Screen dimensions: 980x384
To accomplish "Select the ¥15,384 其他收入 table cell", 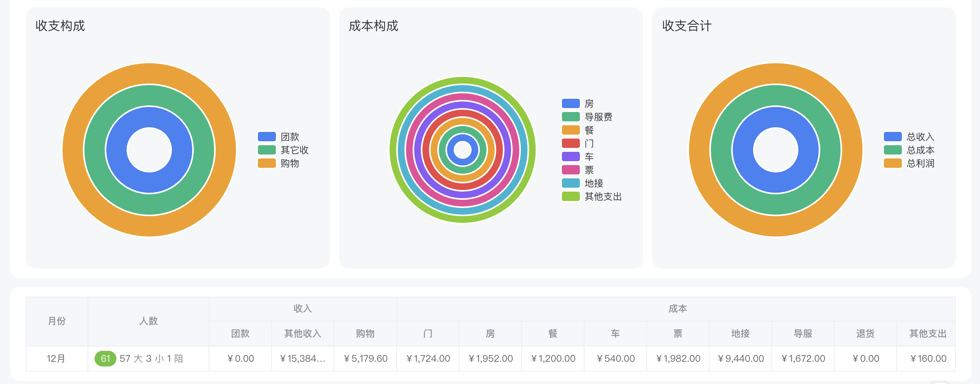I will pyautogui.click(x=302, y=358).
